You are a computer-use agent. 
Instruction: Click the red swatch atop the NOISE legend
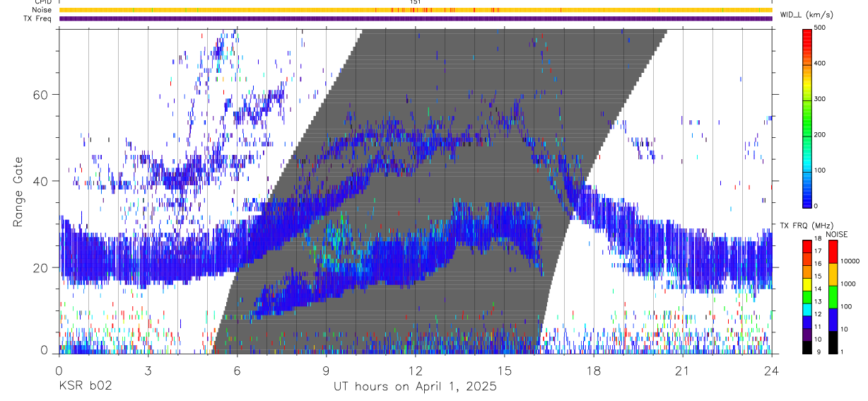(833, 252)
